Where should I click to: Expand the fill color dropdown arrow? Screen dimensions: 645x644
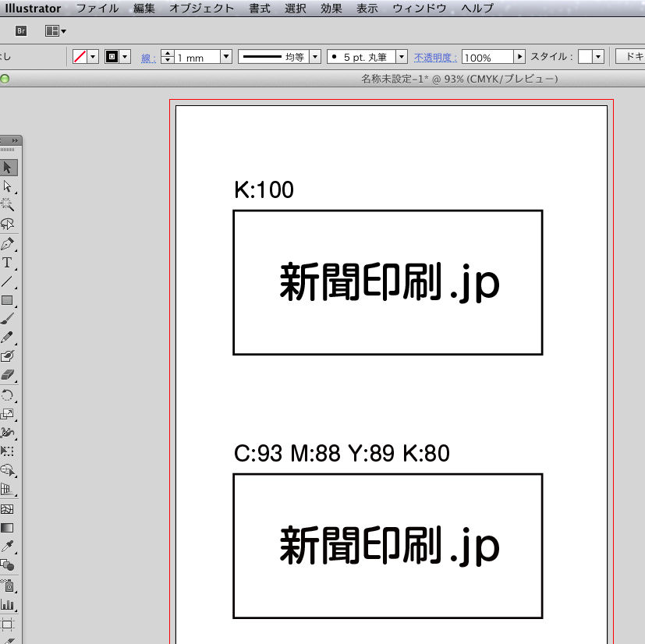[x=94, y=57]
